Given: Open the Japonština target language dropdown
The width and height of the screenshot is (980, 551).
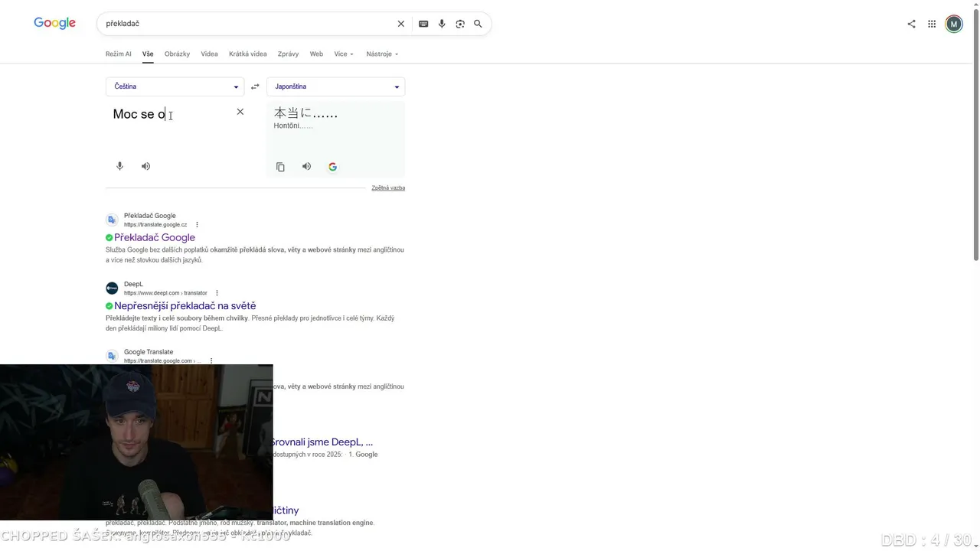Looking at the screenshot, I should (x=336, y=86).
